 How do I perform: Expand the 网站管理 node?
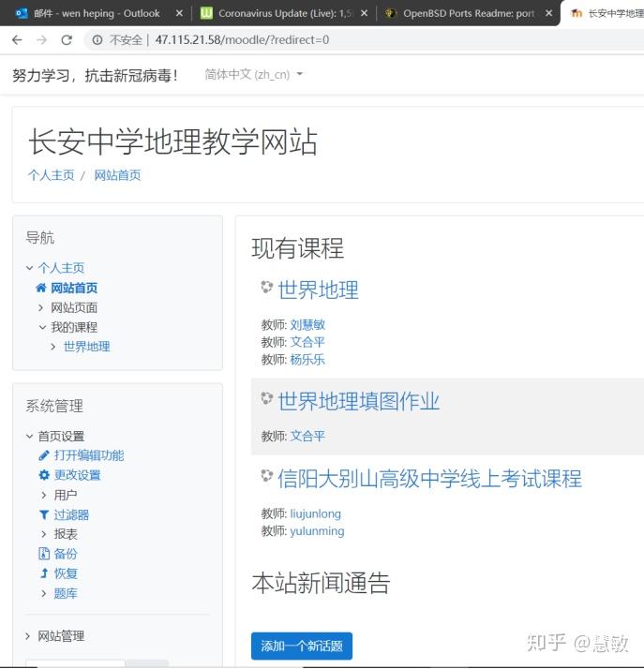coord(27,636)
